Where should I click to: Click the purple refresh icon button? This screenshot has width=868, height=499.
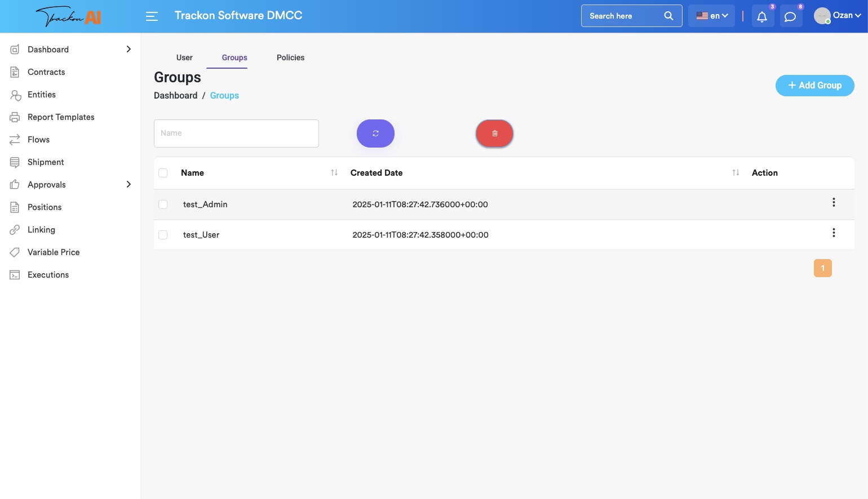coord(375,133)
